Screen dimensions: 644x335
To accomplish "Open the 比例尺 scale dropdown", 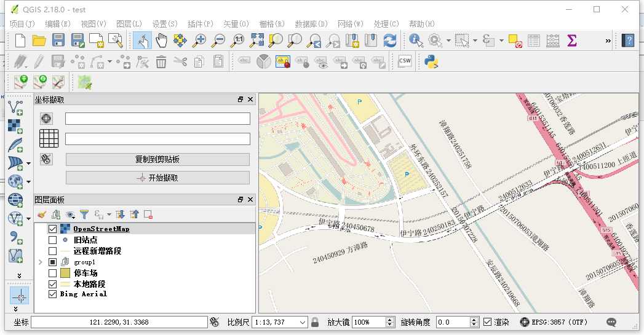I will click(x=302, y=322).
